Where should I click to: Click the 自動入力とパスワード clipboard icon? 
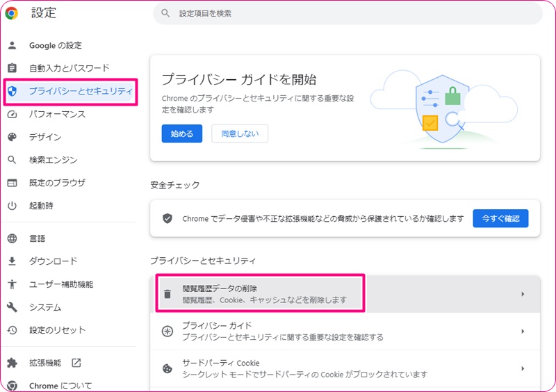pos(12,68)
